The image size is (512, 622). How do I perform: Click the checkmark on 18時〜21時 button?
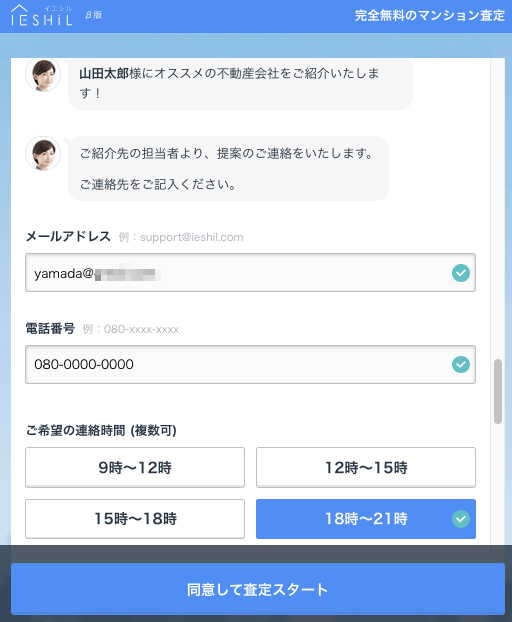pos(461,519)
